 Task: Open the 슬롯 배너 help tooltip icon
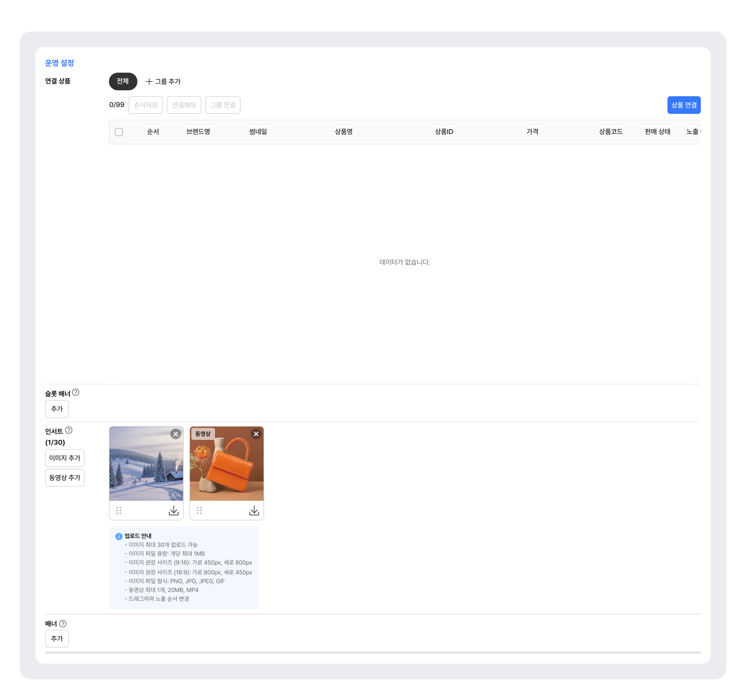[75, 392]
